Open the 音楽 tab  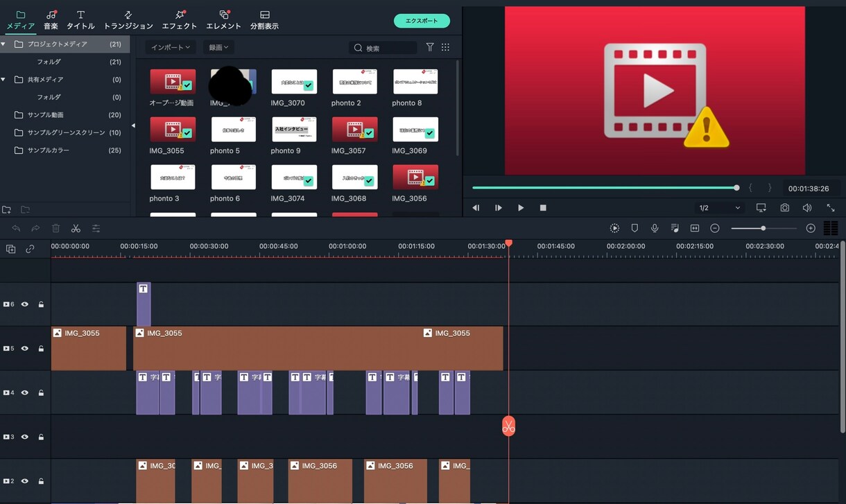point(51,19)
